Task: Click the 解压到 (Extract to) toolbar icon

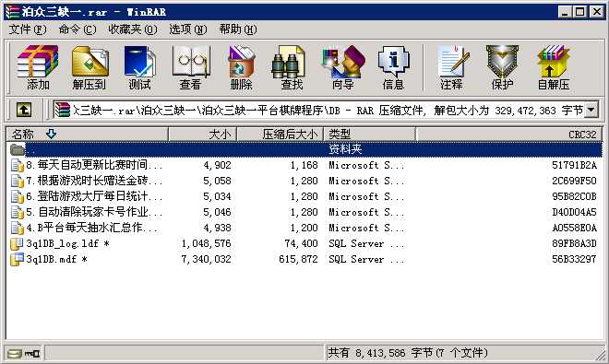Action: click(x=90, y=62)
